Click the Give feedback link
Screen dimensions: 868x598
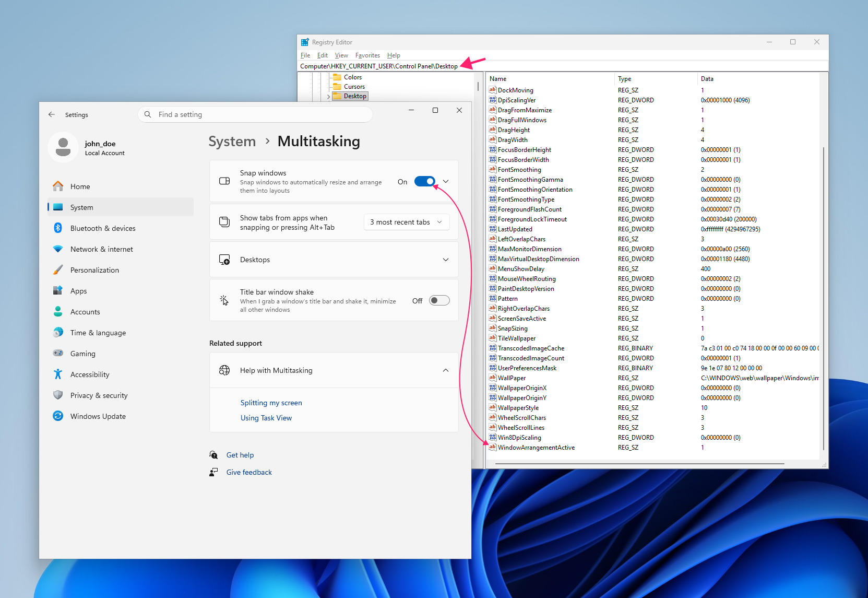coord(249,472)
